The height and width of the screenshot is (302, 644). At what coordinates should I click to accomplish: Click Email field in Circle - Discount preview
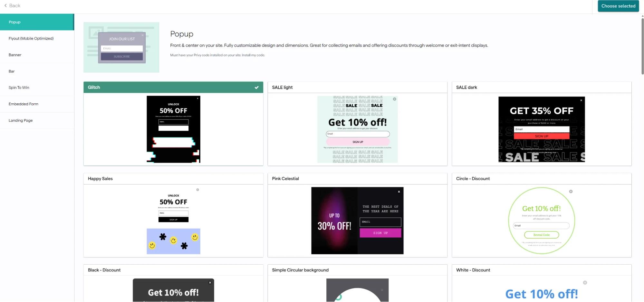point(541,226)
